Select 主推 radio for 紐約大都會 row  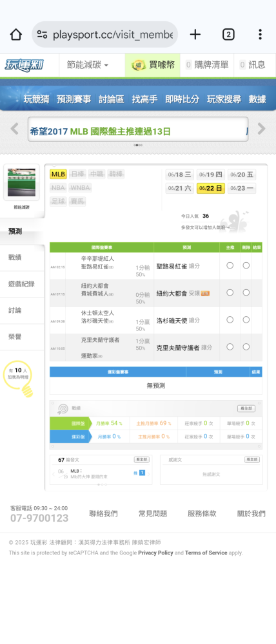[x=230, y=292]
